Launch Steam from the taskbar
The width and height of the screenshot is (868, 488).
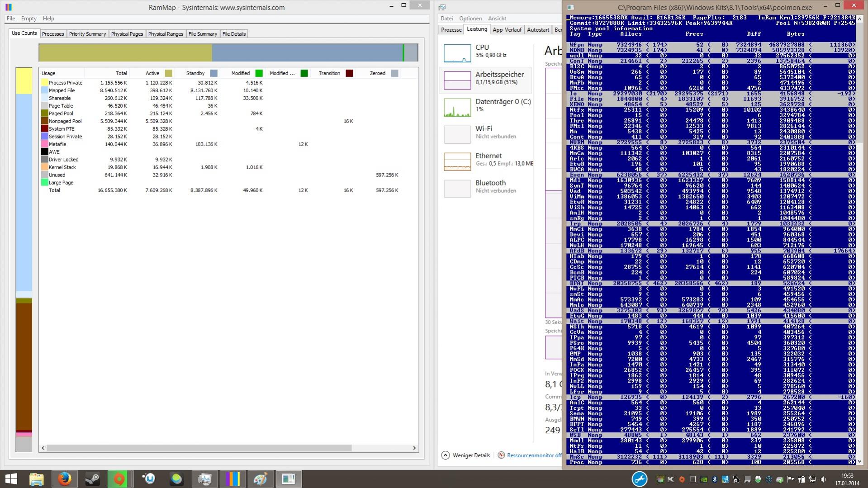93,479
